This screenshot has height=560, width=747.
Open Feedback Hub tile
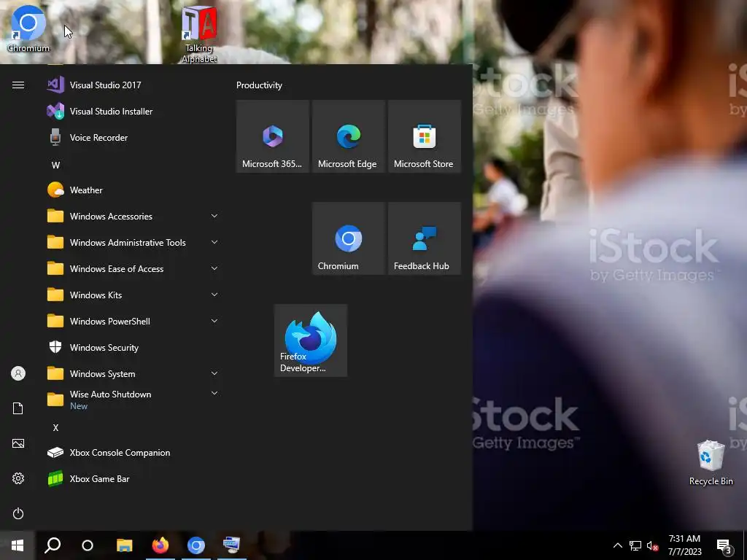pyautogui.click(x=425, y=238)
